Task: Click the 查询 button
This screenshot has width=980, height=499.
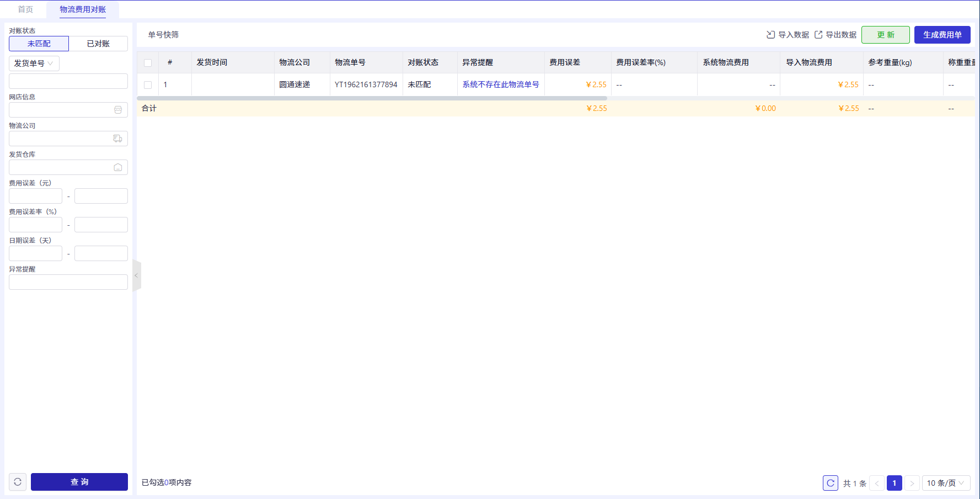Action: tap(79, 482)
